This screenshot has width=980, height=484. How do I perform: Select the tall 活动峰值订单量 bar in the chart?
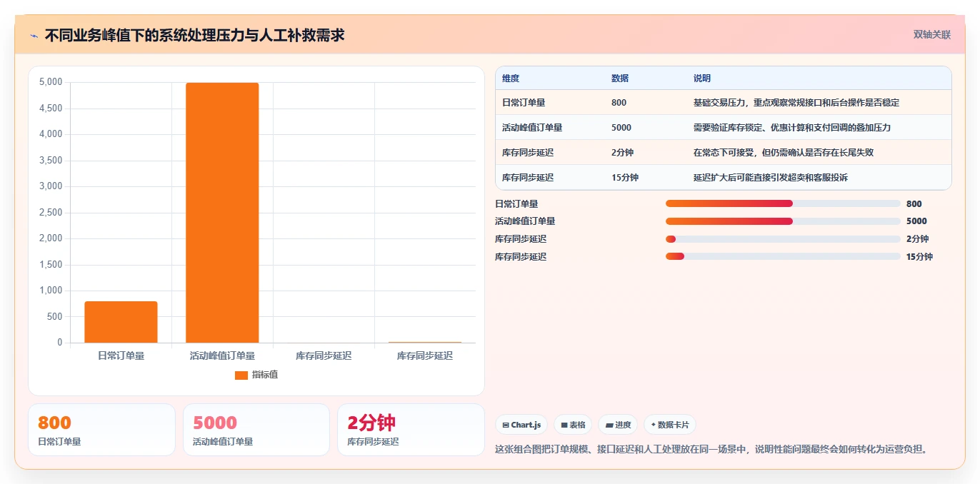pyautogui.click(x=222, y=213)
